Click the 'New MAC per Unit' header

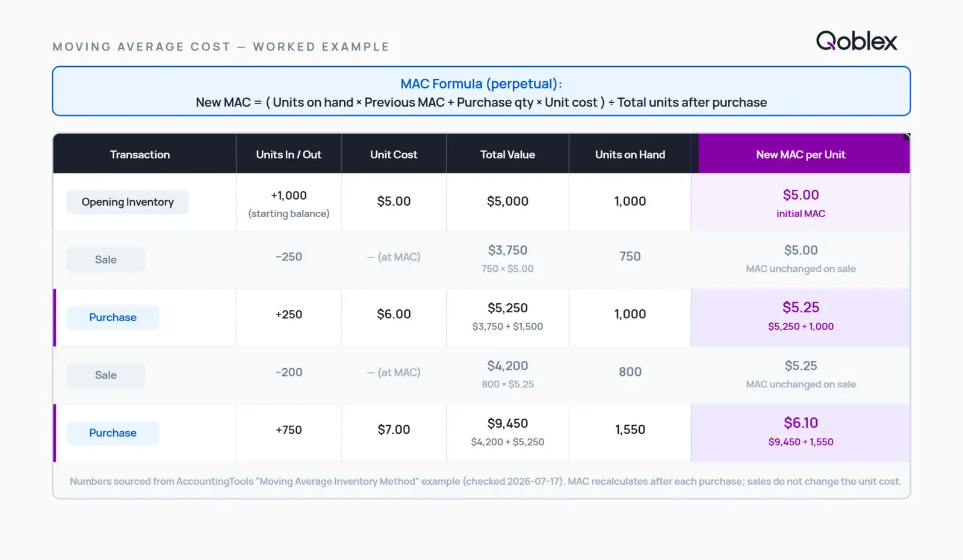coord(800,155)
